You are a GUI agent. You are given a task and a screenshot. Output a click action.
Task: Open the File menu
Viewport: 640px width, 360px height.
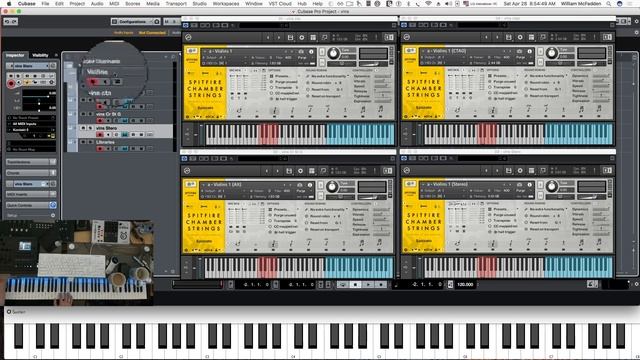point(45,4)
